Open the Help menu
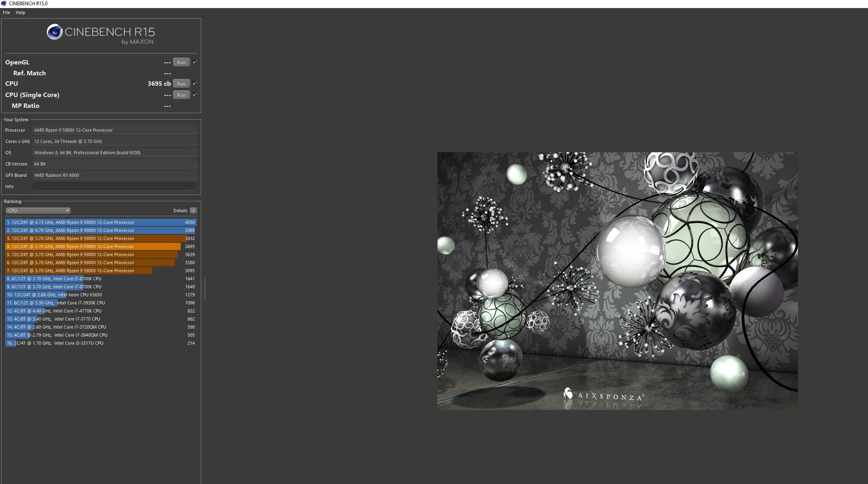The width and height of the screenshot is (868, 484). pos(21,12)
